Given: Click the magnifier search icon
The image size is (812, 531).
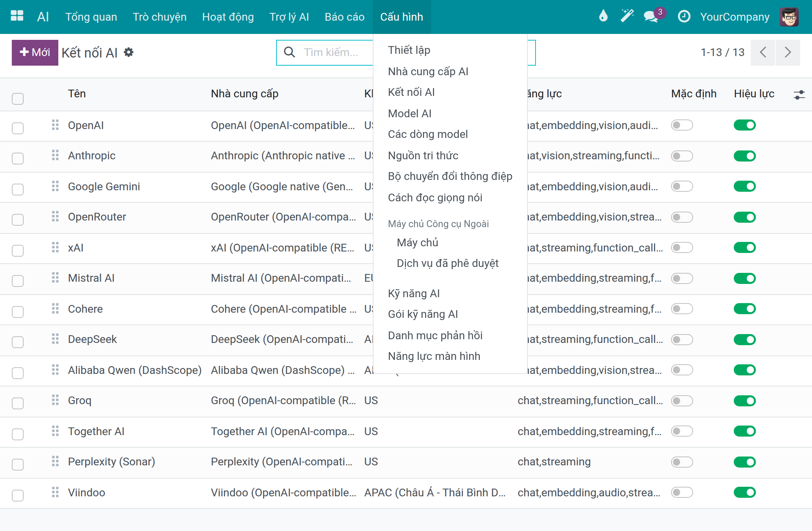Looking at the screenshot, I should click(289, 52).
